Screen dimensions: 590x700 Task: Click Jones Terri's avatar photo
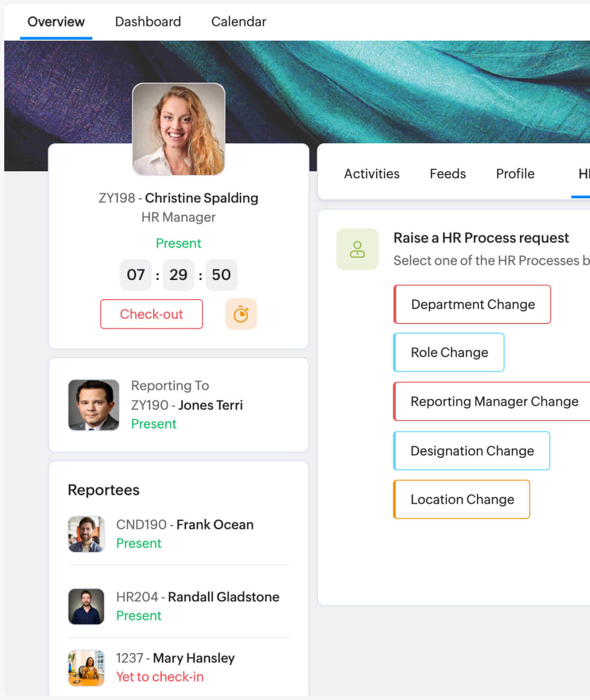(93, 405)
